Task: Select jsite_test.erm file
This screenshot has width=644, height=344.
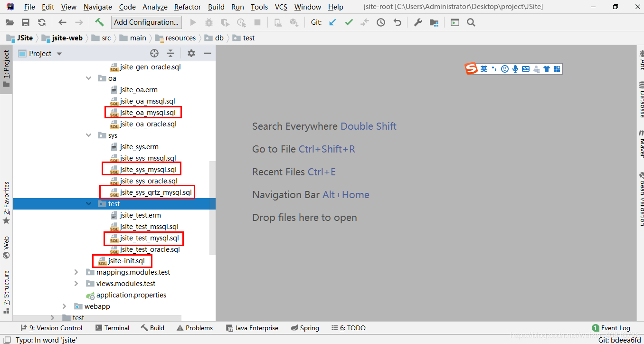Action: point(136,215)
